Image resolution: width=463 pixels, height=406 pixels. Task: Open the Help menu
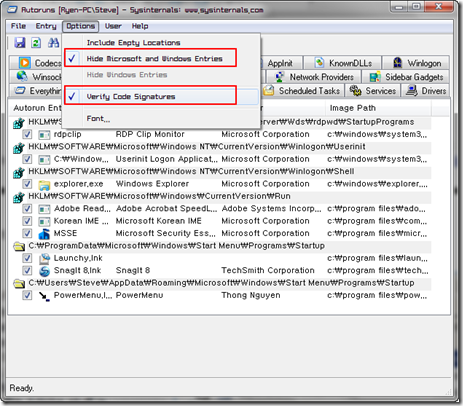point(140,26)
